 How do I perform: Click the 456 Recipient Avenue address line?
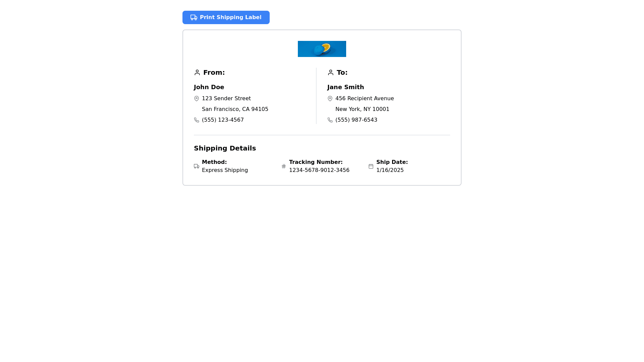coord(364,99)
